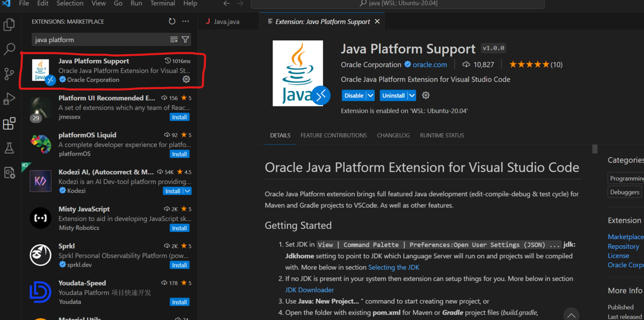Open Extensions panel more actions menu
Screen dimensions: 644x320
(185, 21)
